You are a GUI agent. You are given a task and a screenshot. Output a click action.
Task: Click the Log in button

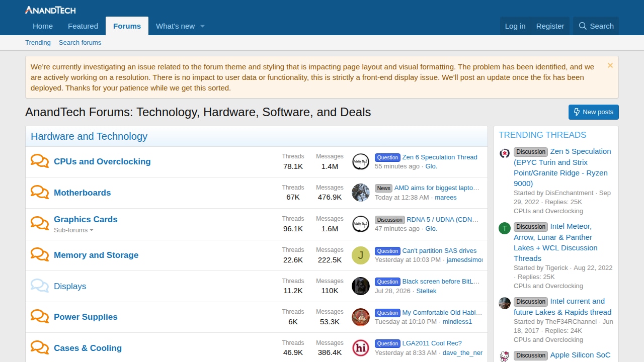point(515,26)
